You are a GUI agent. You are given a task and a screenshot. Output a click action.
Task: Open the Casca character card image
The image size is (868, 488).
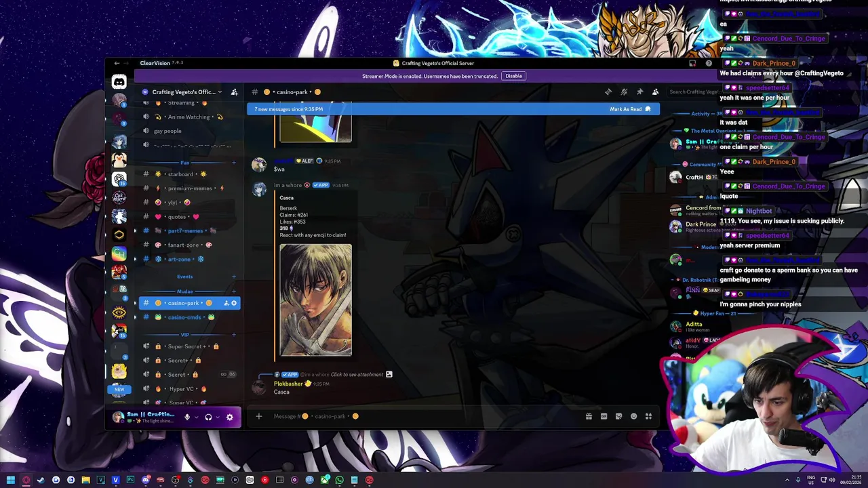(315, 300)
